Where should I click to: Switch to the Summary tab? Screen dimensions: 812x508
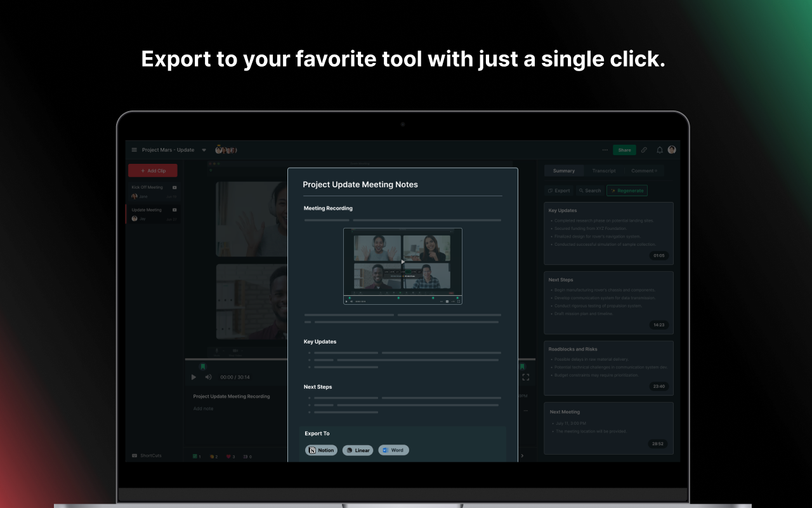point(564,171)
